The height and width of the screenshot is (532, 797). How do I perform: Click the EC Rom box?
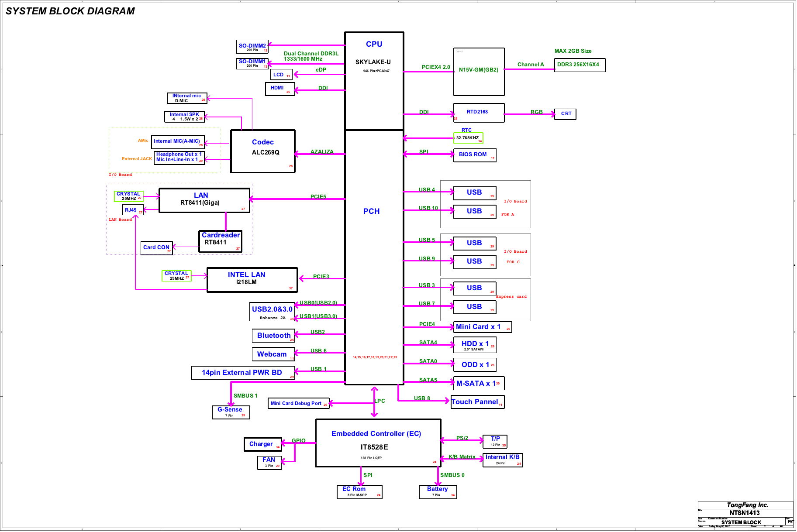[359, 492]
